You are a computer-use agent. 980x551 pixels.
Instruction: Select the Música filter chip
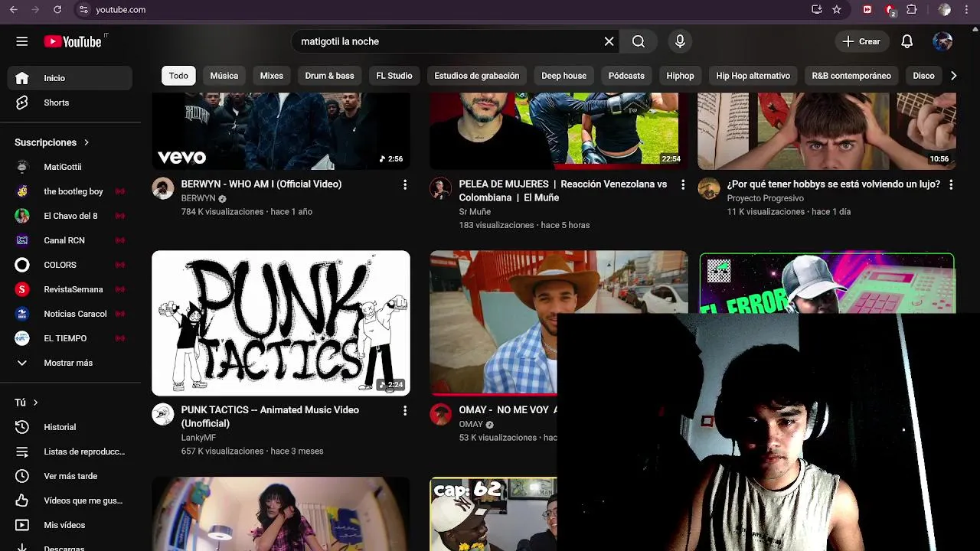pyautogui.click(x=224, y=76)
